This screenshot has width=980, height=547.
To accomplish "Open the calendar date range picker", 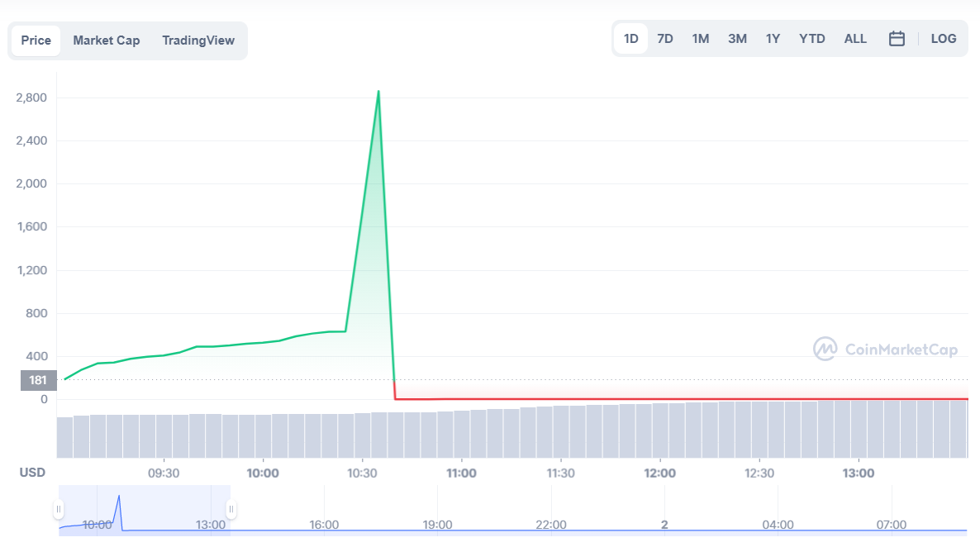I will click(x=897, y=39).
